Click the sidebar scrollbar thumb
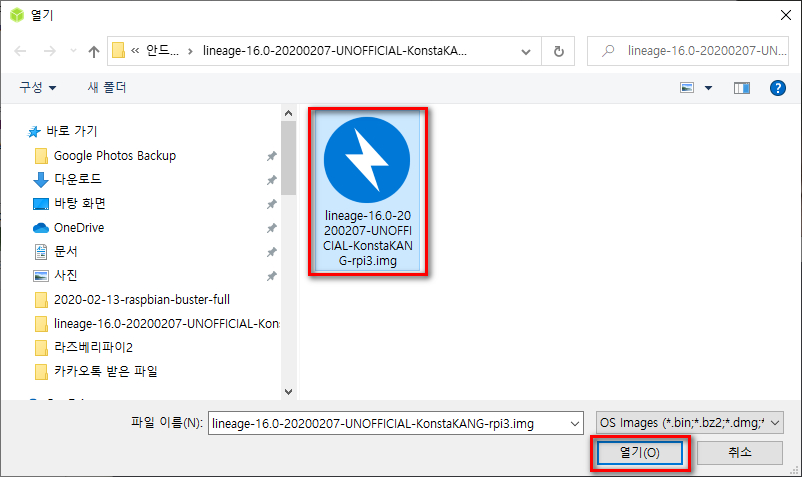802x477 pixels. (x=288, y=158)
